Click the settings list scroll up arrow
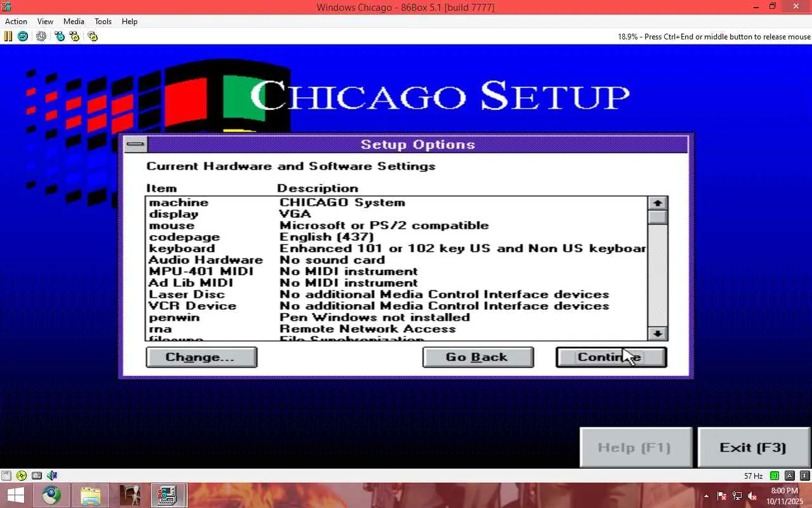 [657, 203]
